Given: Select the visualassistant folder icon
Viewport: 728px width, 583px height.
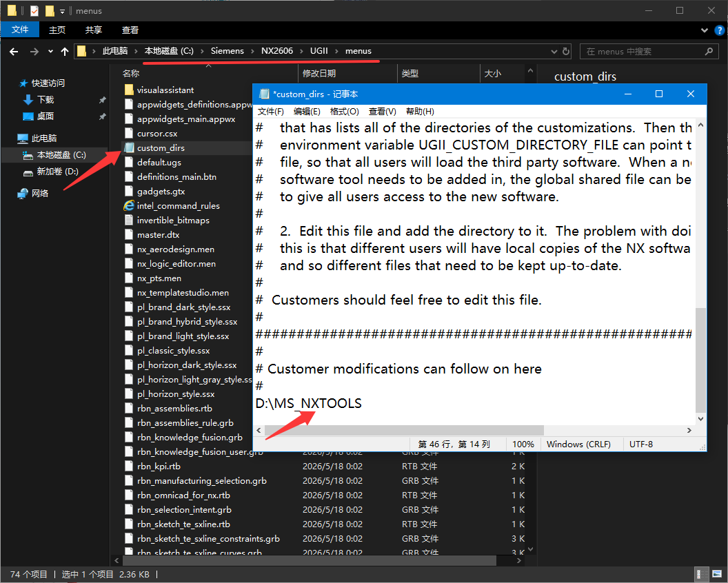Looking at the screenshot, I should 129,90.
